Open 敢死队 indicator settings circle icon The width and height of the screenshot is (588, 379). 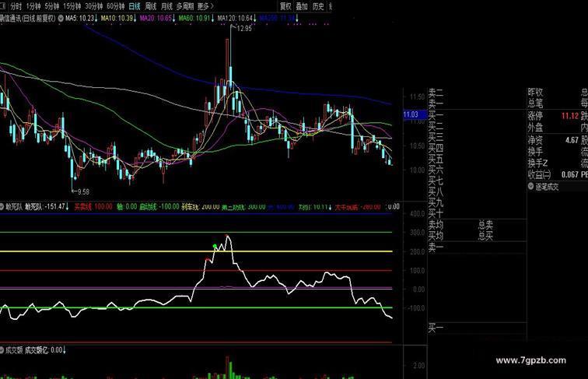point(2,206)
